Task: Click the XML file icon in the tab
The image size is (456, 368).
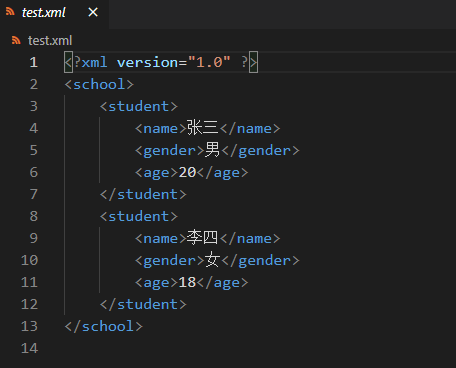Action: (10, 12)
